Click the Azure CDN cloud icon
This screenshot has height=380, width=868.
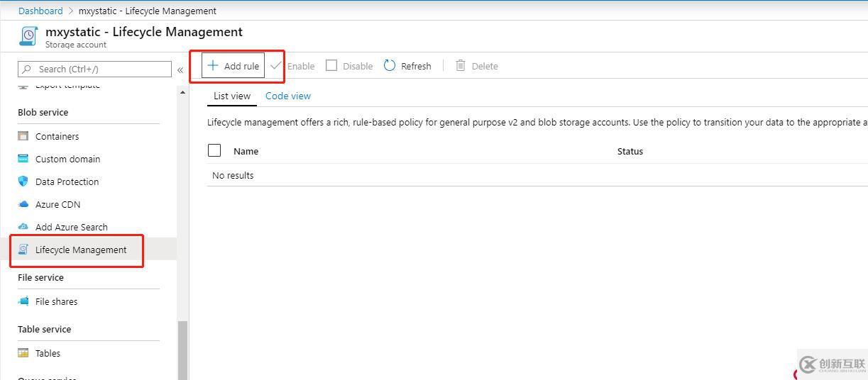23,204
